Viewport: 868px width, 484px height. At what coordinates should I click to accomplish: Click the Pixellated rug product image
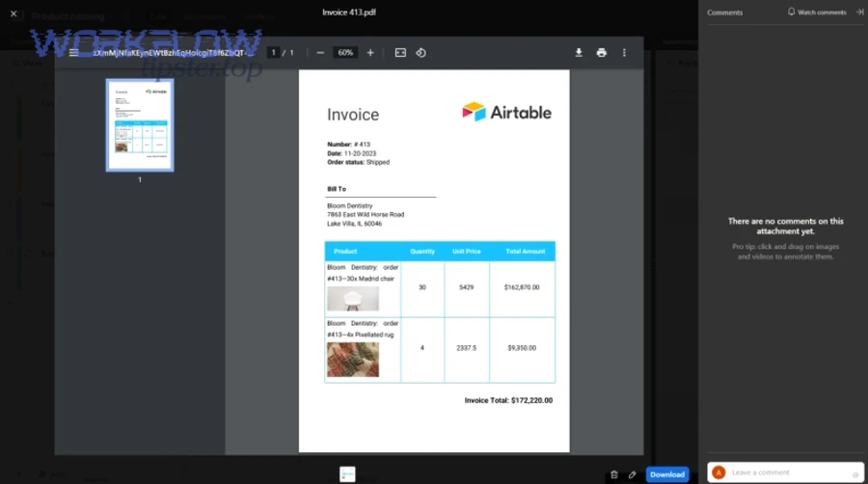[353, 360]
